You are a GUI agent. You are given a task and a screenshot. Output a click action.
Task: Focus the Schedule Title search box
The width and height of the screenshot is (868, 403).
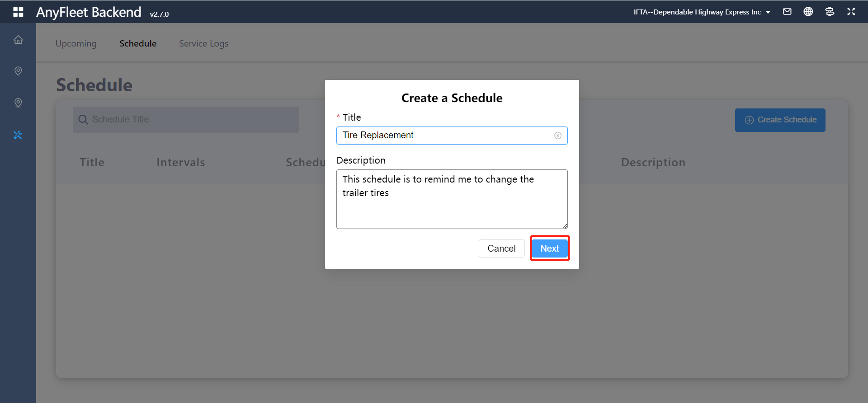(186, 120)
